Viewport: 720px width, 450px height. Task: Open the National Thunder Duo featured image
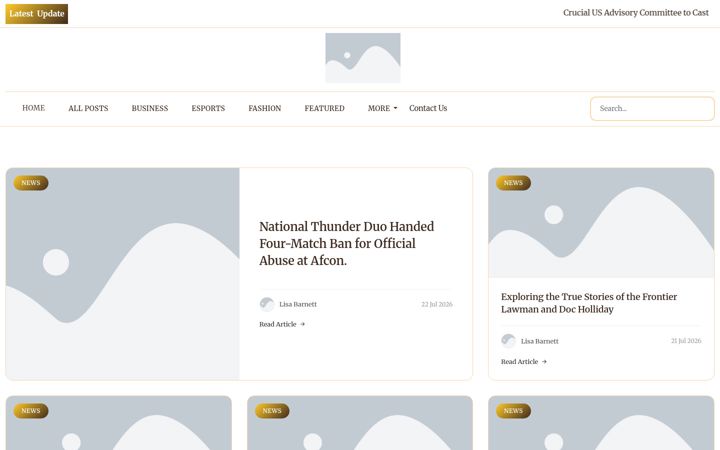point(123,274)
